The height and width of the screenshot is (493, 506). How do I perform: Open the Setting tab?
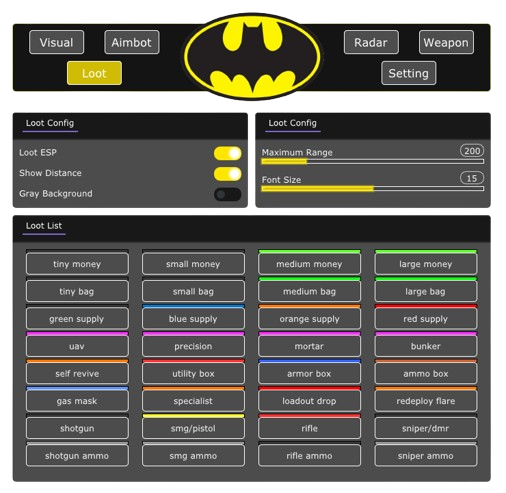[x=408, y=73]
